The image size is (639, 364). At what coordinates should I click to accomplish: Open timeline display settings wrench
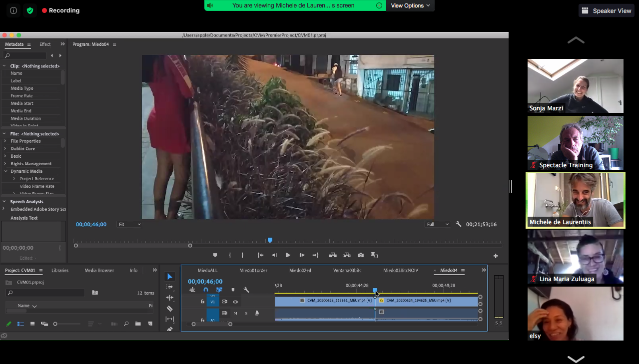point(246,290)
